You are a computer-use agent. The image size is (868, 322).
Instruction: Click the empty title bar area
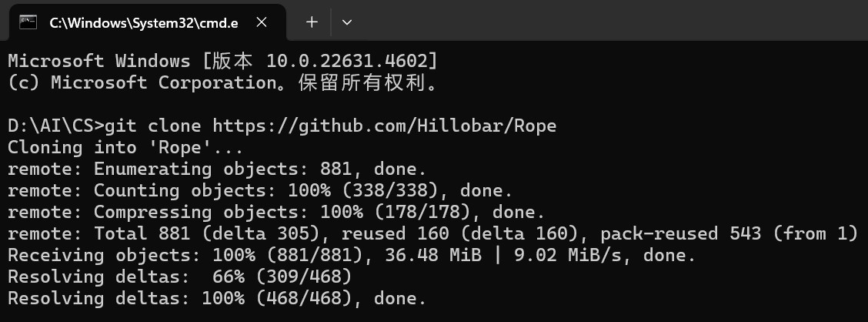(x=609, y=20)
